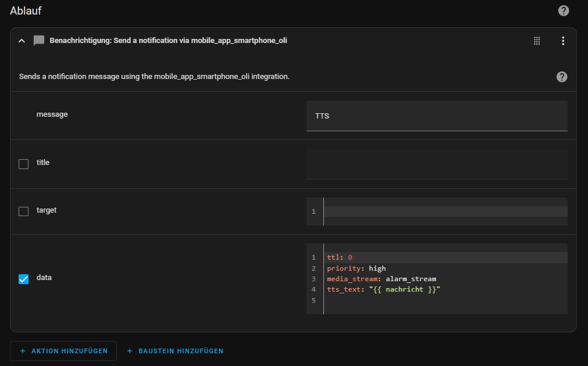Viewport: 588px width, 366px height.
Task: Click the message field containing TTS
Action: pyautogui.click(x=437, y=116)
